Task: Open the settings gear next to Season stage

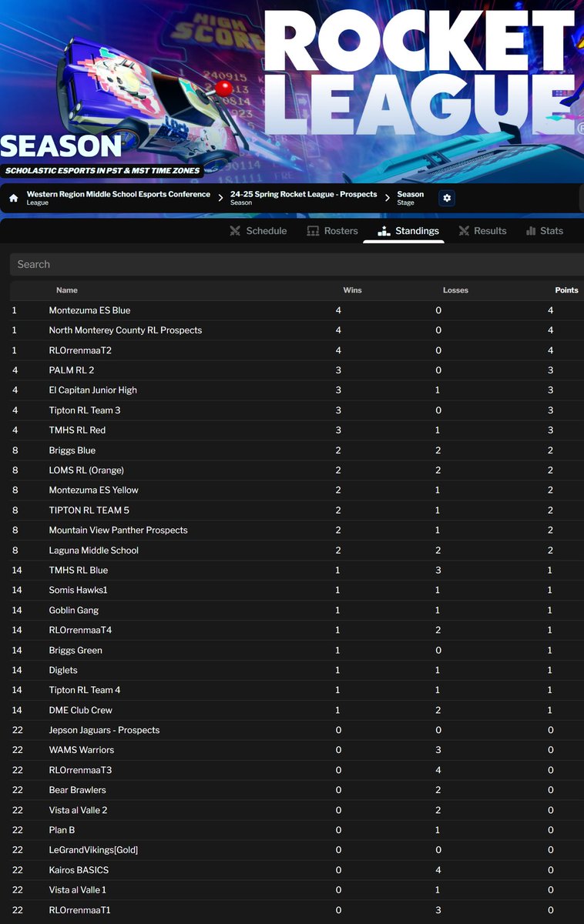Action: pyautogui.click(x=447, y=198)
